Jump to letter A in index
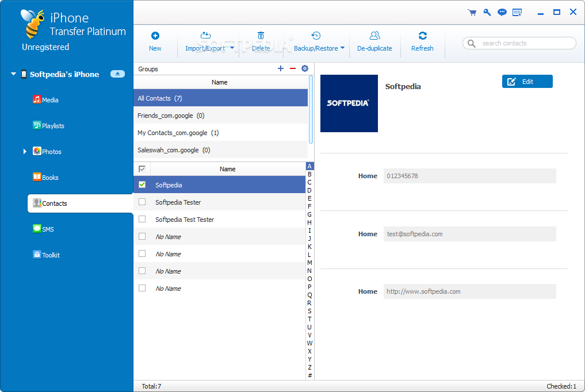 pos(309,166)
